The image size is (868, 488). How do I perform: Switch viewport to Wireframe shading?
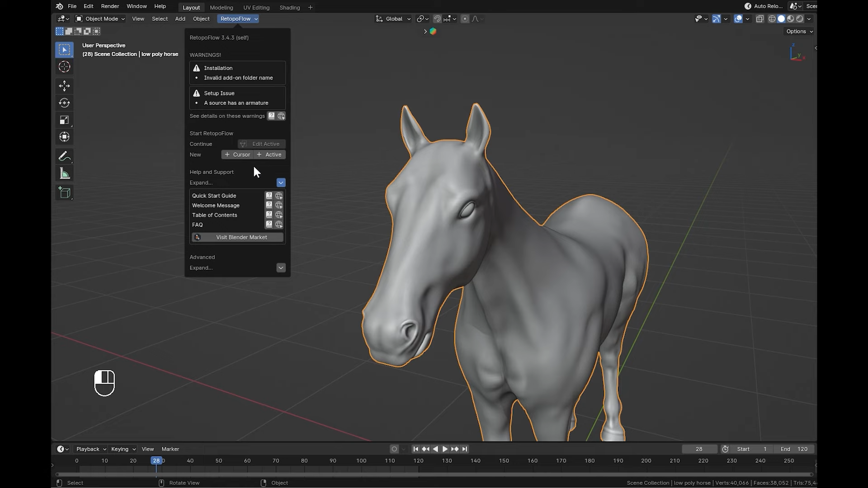772,19
